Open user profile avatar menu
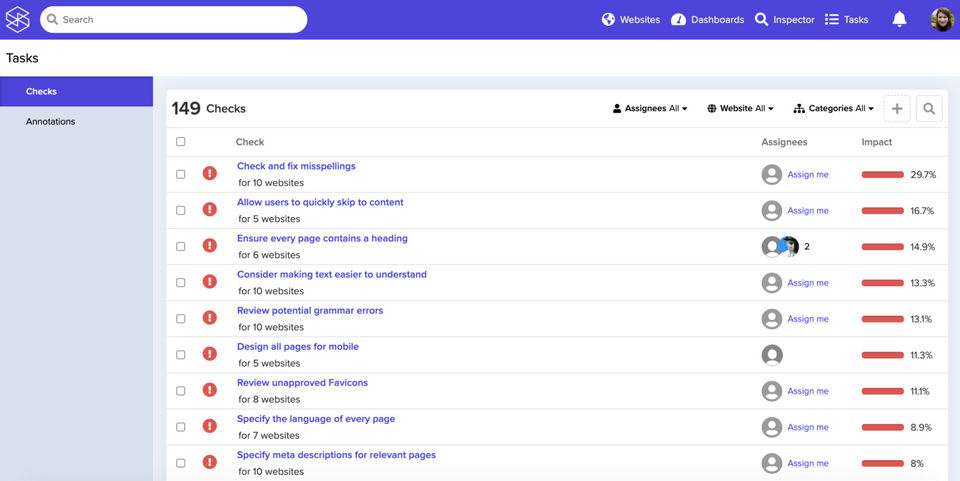 [x=942, y=20]
